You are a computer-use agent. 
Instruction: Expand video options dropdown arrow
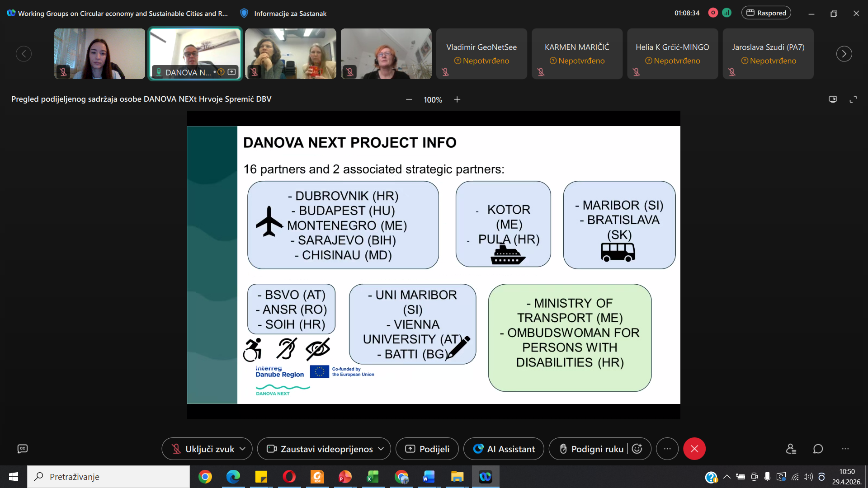[x=381, y=449]
